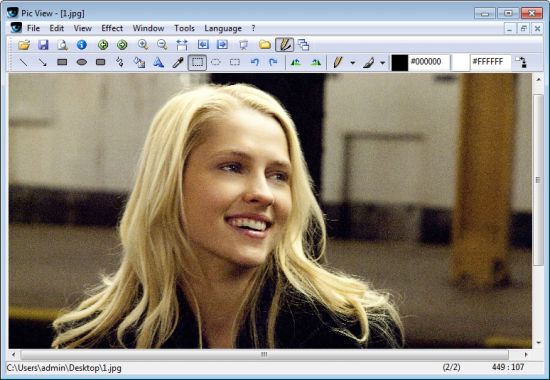Open the File menu

[33, 28]
